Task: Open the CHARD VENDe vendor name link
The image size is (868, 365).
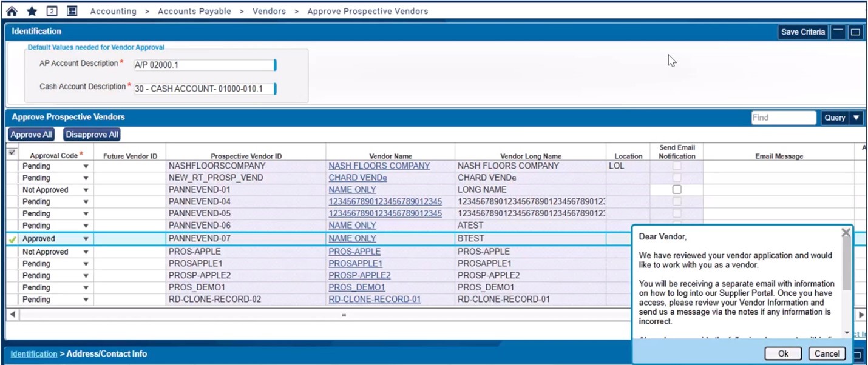Action: pos(358,178)
